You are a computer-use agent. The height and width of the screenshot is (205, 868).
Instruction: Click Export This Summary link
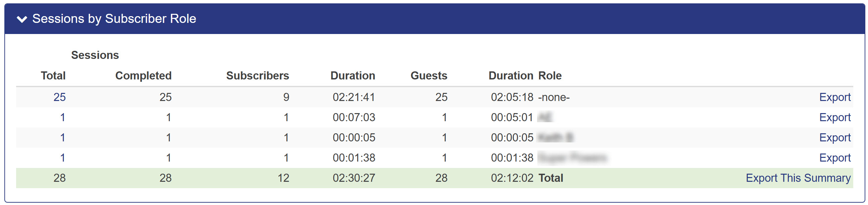pyautogui.click(x=798, y=178)
